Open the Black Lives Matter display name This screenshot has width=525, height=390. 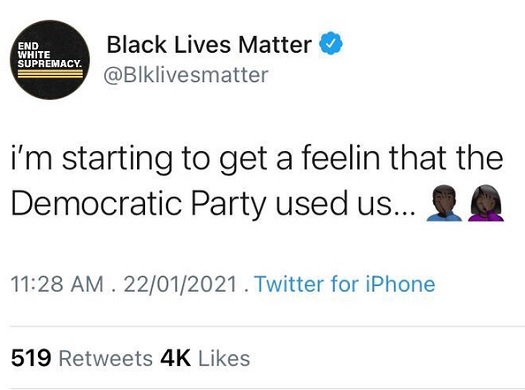click(209, 45)
